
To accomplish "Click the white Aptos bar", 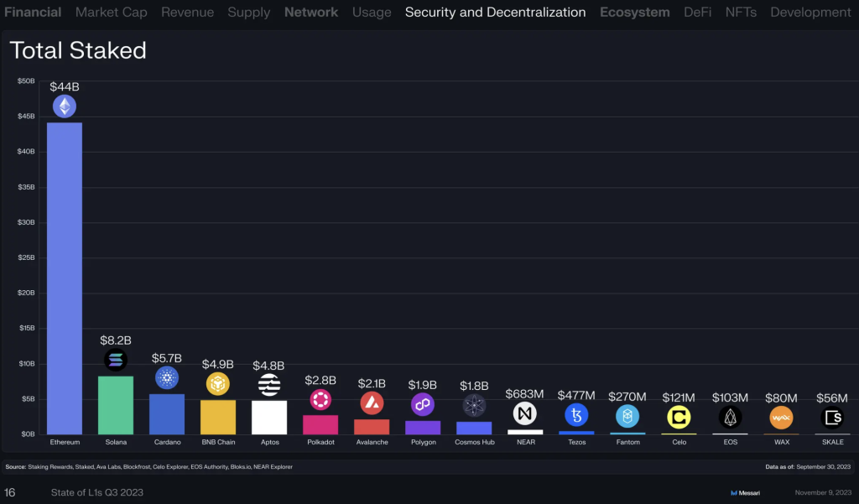I will click(269, 418).
